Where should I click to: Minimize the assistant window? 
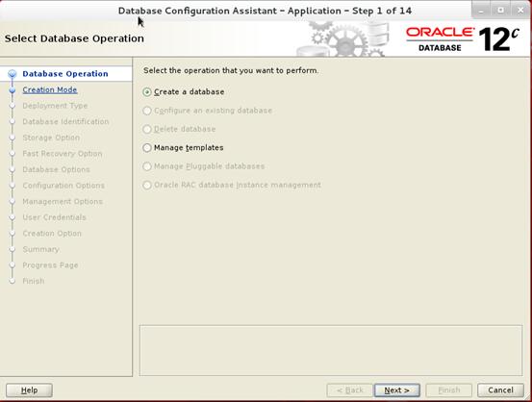[481, 11]
